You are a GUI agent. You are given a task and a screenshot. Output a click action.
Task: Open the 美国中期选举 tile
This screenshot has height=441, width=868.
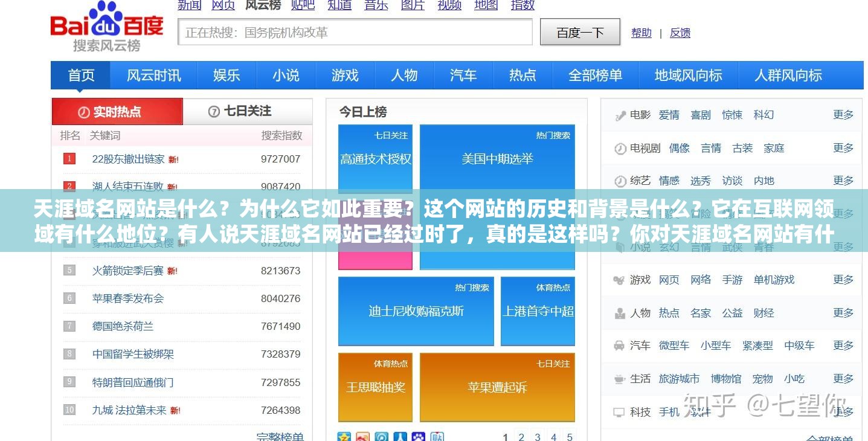pos(497,197)
